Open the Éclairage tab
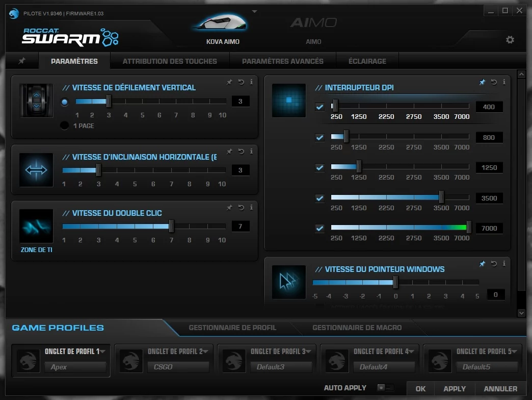This screenshot has height=400, width=532. click(x=367, y=61)
